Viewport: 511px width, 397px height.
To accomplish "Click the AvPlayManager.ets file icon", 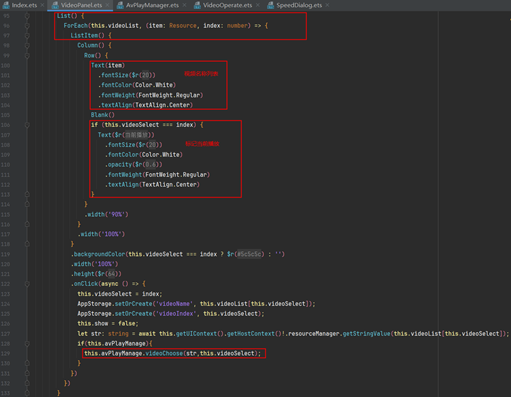I will (x=120, y=5).
